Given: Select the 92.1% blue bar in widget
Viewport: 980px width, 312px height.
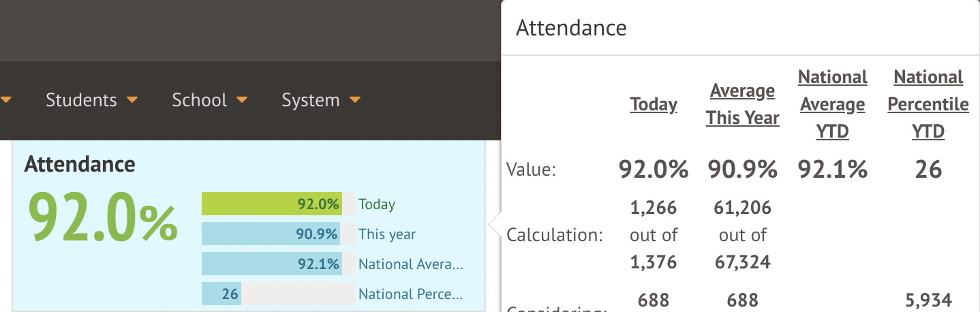Looking at the screenshot, I should coord(271,264).
